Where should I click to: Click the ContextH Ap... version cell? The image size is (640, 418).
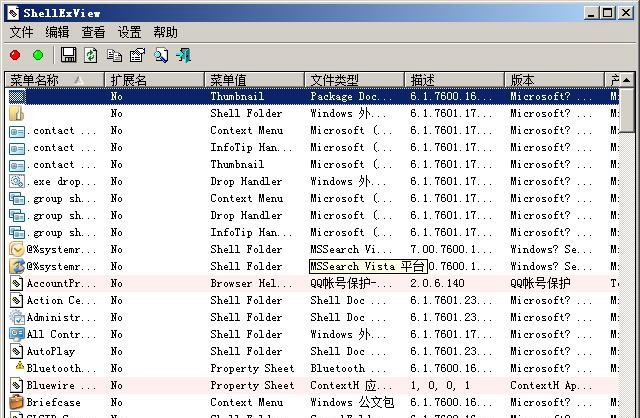(551, 385)
